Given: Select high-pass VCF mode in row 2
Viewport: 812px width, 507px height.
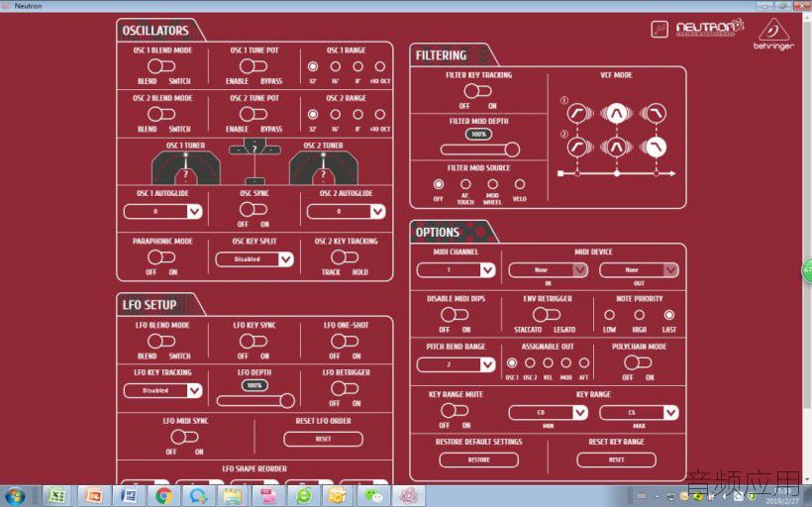Looking at the screenshot, I should (577, 148).
